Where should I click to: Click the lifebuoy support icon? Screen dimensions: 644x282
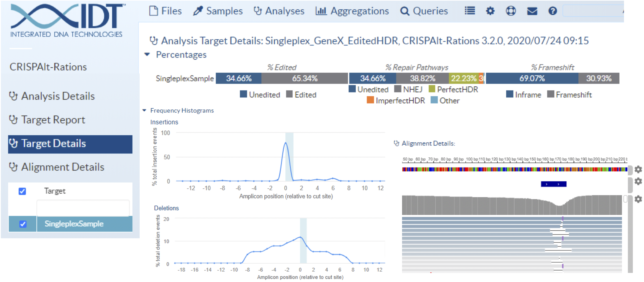pyautogui.click(x=511, y=11)
